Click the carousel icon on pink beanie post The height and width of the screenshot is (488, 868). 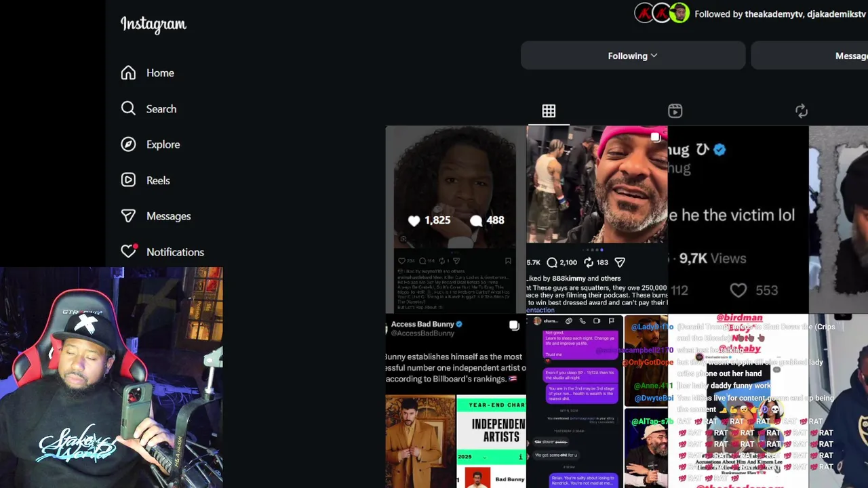[x=655, y=138]
